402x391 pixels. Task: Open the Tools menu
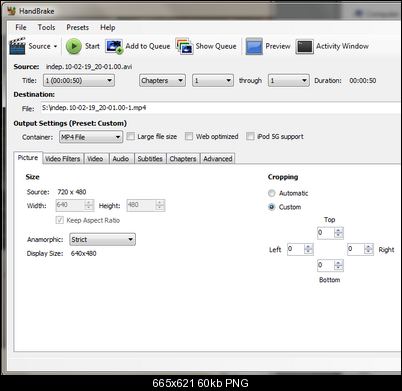point(46,27)
